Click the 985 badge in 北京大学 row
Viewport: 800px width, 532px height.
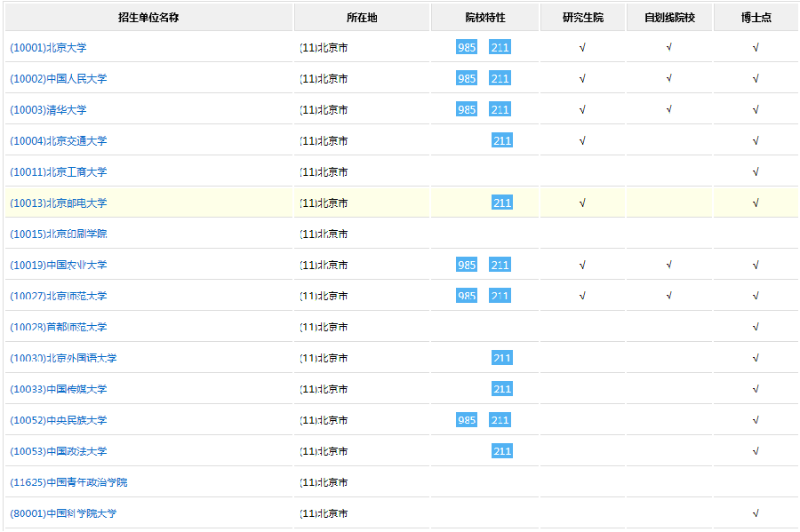coord(467,48)
